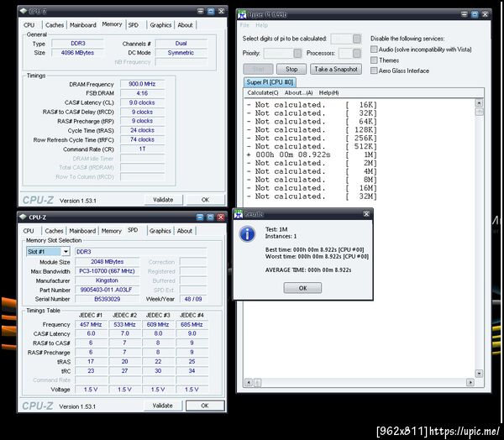Viewport: 504px width, 440px height.
Task: Open About tab in upper CPU-Z window
Action: (x=185, y=25)
